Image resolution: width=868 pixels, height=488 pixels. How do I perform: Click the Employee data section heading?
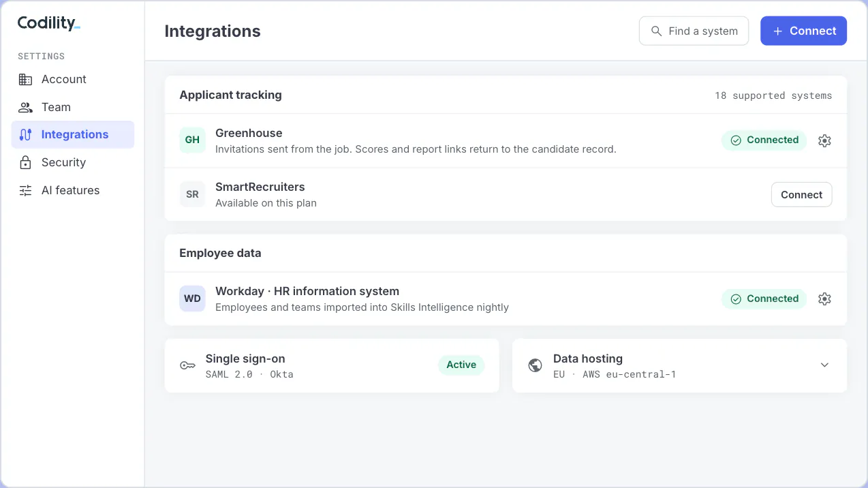220,253
